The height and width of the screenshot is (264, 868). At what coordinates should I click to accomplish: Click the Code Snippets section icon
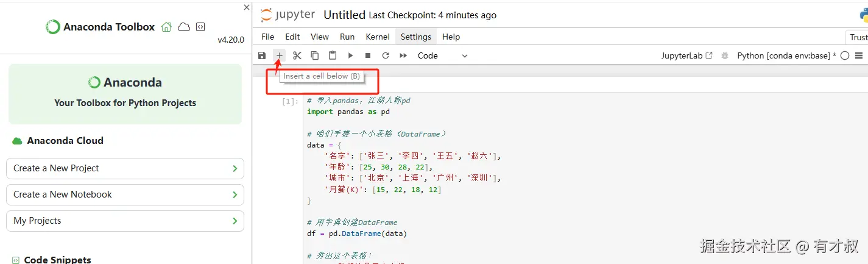point(16,260)
